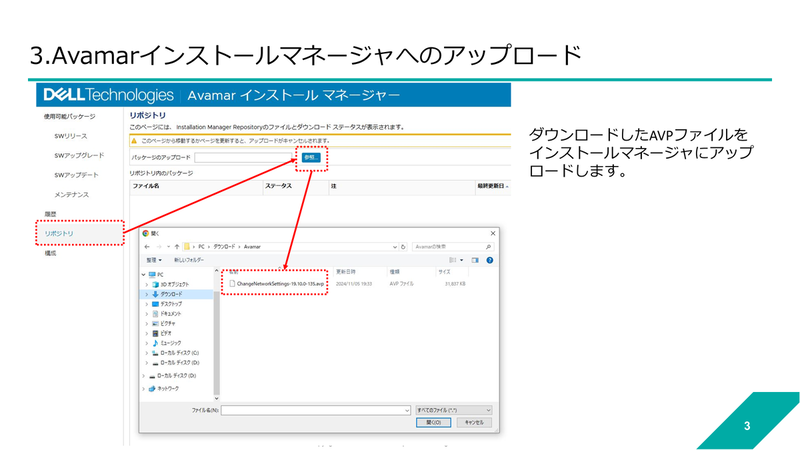The height and width of the screenshot is (450, 800).
Task: Select the ChangeNetworkSettings-19.10.0-135.avp file name
Action: coord(280,284)
